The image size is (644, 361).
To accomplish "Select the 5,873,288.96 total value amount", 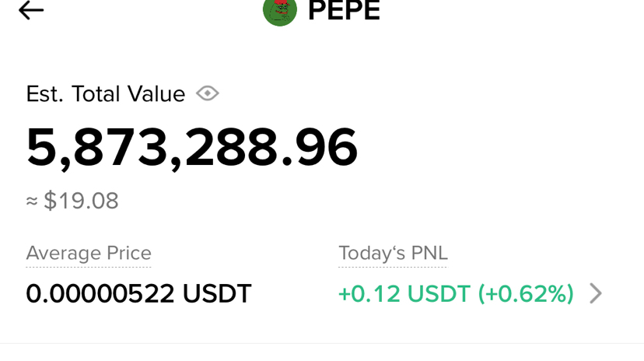I will point(191,148).
